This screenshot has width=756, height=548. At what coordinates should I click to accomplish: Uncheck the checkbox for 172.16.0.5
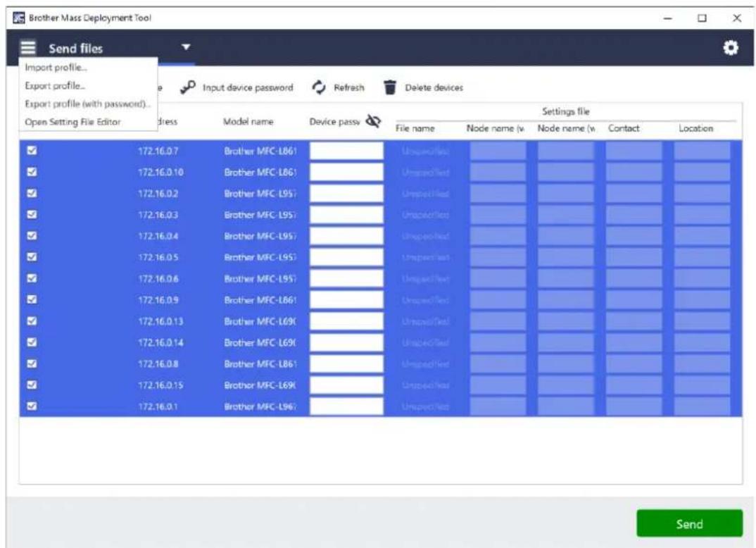click(32, 256)
